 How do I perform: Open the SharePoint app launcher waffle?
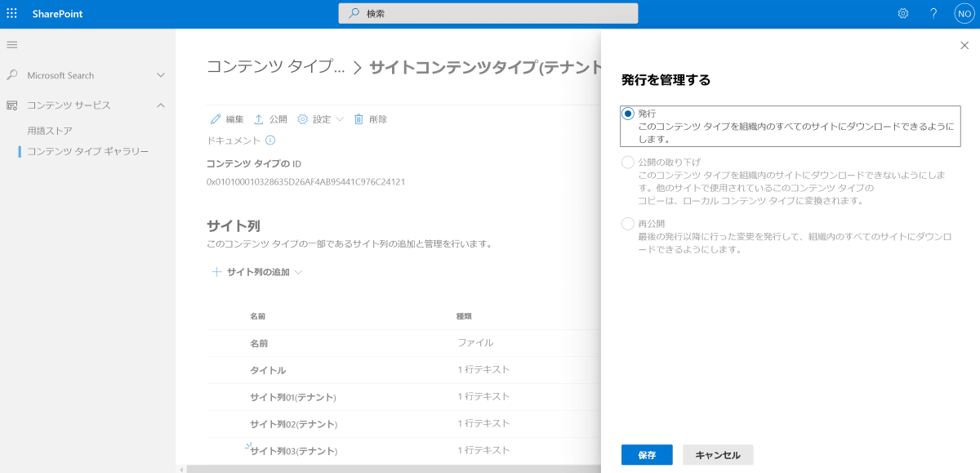pos(11,14)
